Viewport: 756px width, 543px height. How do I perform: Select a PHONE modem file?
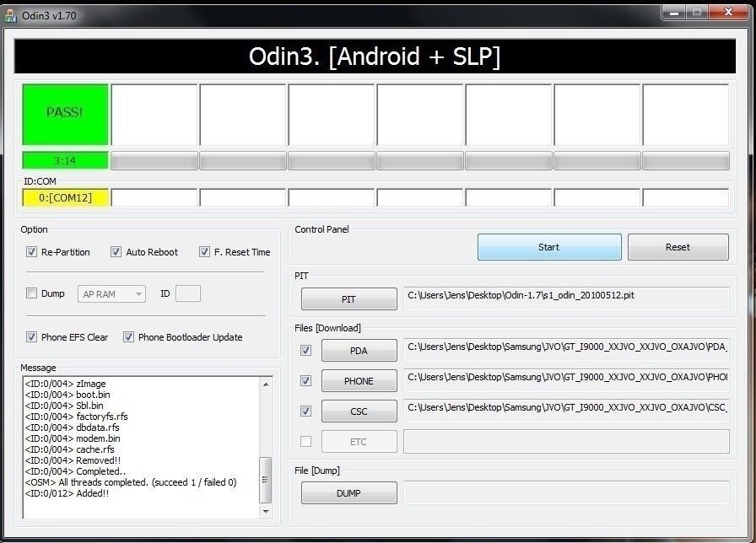359,380
